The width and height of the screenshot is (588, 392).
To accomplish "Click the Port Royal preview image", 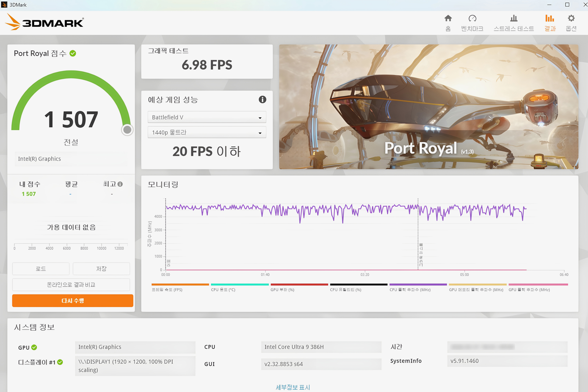I will click(428, 107).
